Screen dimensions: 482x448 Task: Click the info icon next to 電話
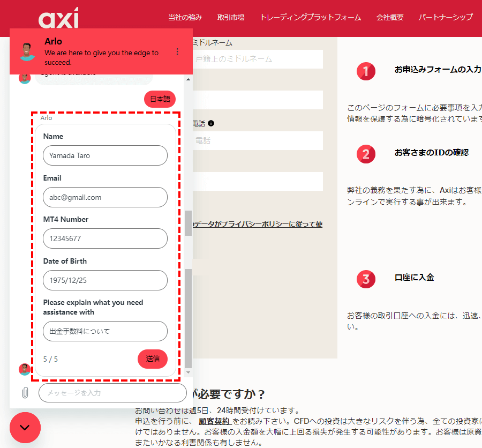(x=211, y=123)
